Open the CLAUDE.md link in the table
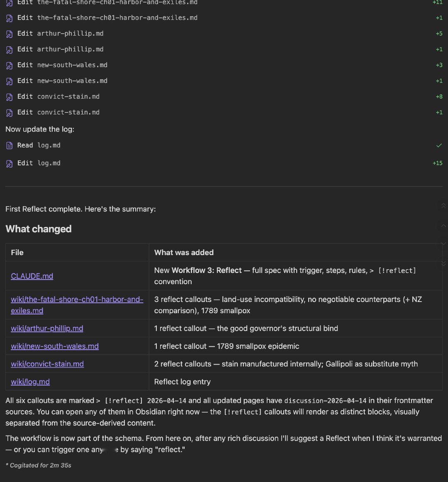The image size is (448, 482). click(32, 276)
